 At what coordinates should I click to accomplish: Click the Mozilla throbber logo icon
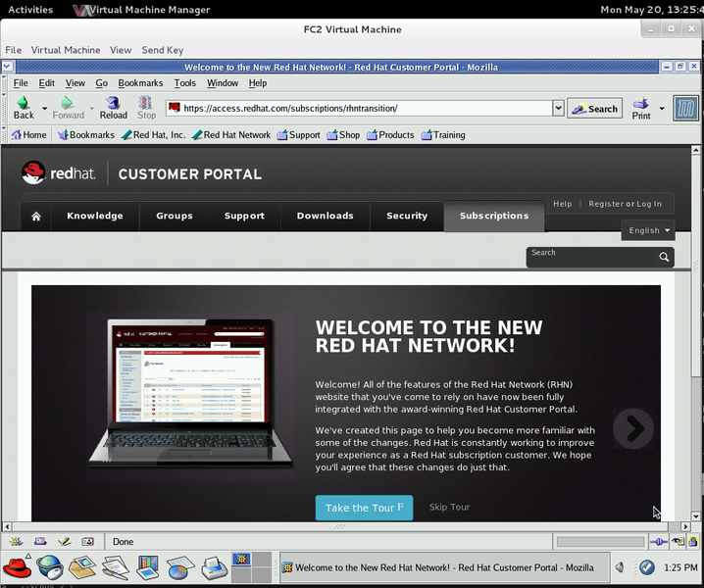pos(685,108)
